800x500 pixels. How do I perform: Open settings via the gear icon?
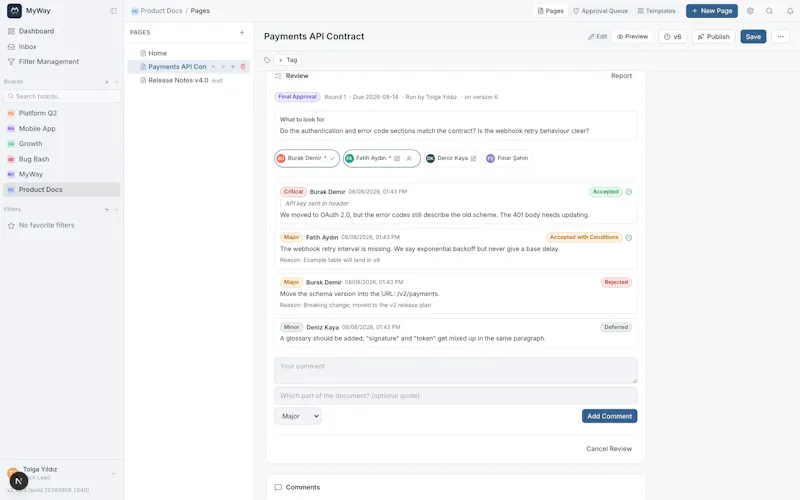click(750, 11)
